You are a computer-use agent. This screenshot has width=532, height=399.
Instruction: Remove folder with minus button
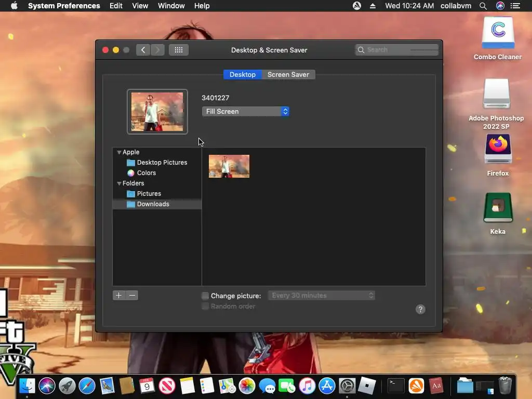132,296
